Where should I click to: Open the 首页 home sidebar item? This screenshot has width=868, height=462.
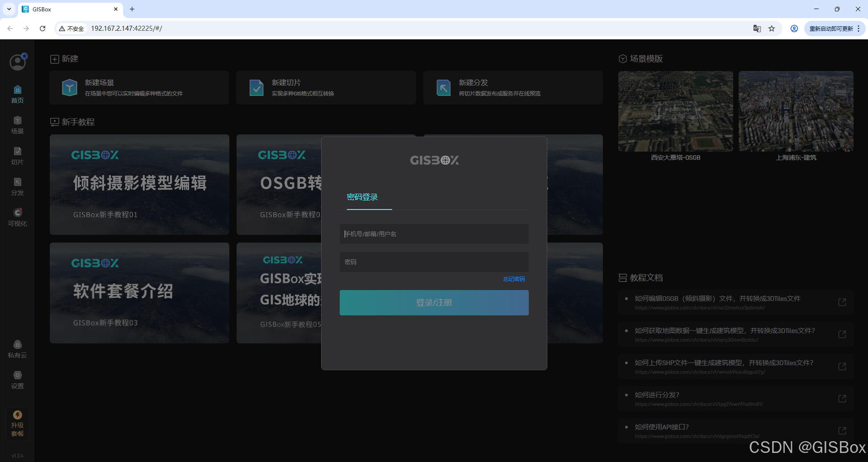click(17, 95)
